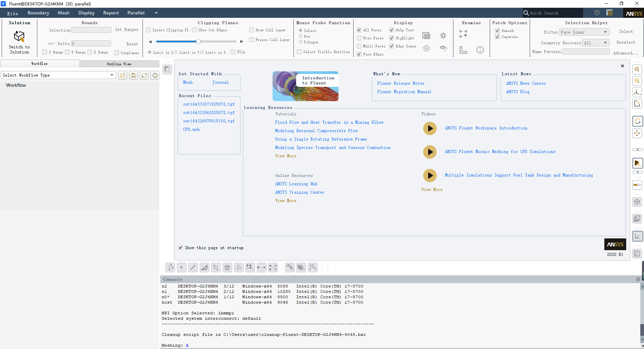Click the save workflow disk icon
644x349 pixels.
click(133, 75)
